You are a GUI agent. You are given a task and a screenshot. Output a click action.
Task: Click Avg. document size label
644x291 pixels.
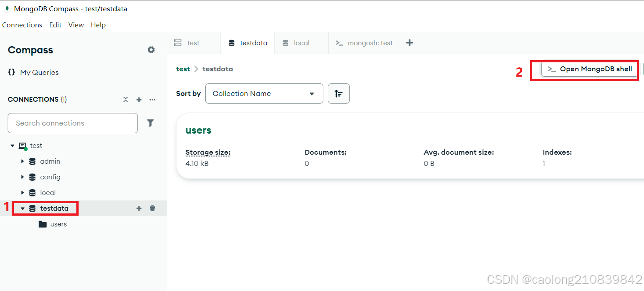[459, 152]
